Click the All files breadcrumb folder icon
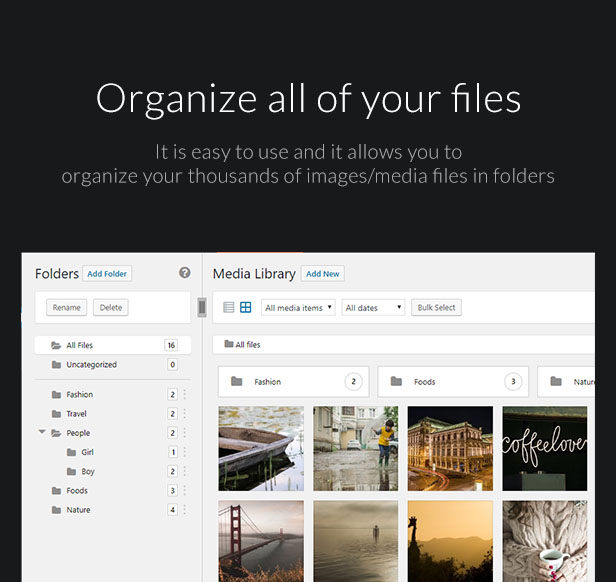 coord(229,344)
